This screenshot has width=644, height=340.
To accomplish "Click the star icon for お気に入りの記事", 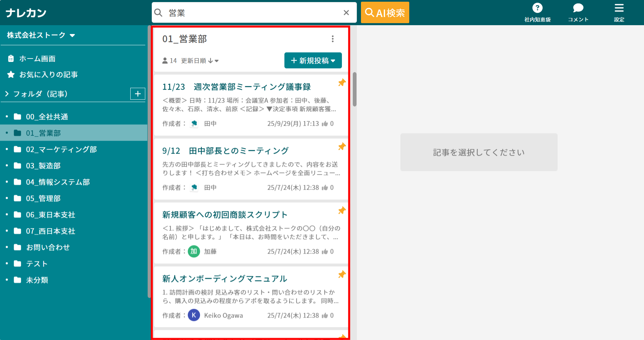I will (x=11, y=74).
